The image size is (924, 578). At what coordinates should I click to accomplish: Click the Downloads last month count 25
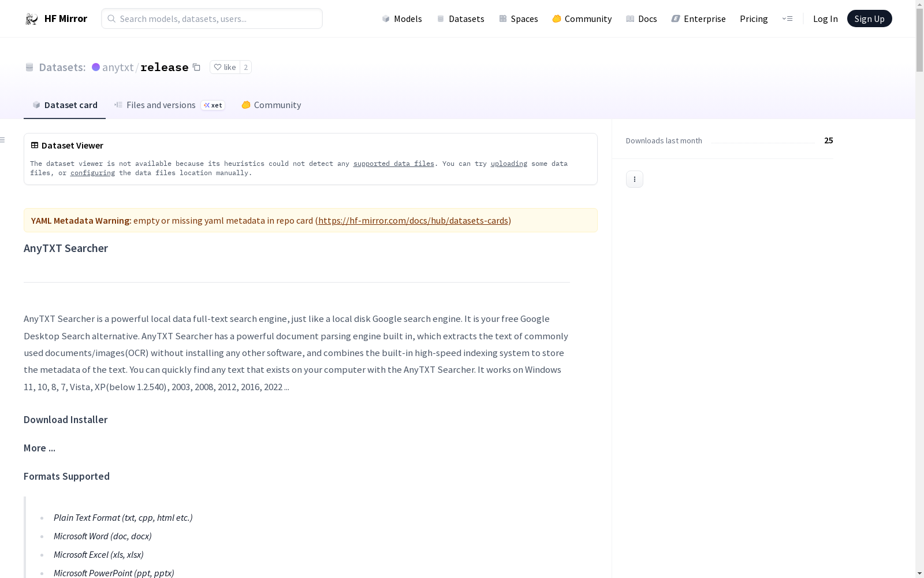click(829, 140)
